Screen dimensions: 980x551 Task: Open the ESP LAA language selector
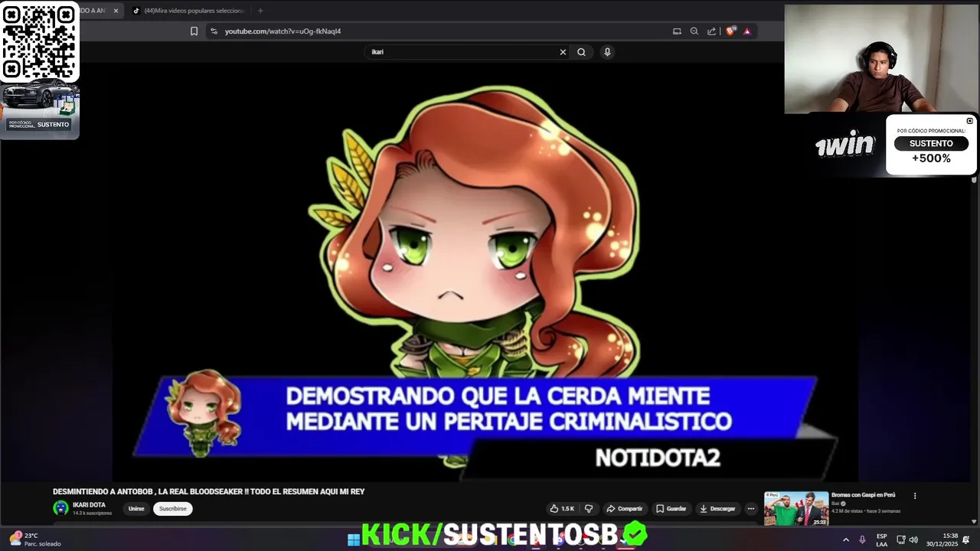pos(882,540)
